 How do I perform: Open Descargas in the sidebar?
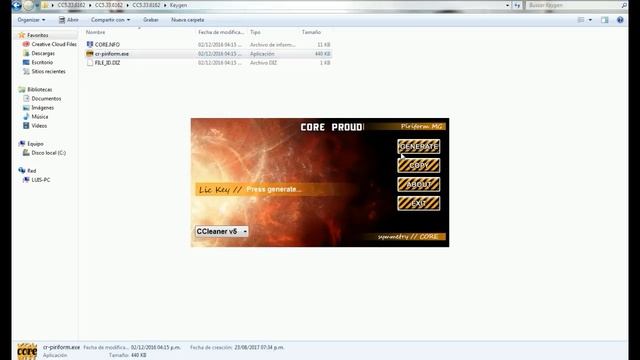pos(43,53)
